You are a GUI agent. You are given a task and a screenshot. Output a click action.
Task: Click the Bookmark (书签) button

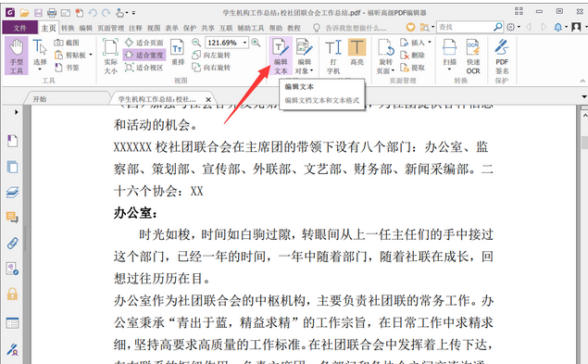[67, 68]
